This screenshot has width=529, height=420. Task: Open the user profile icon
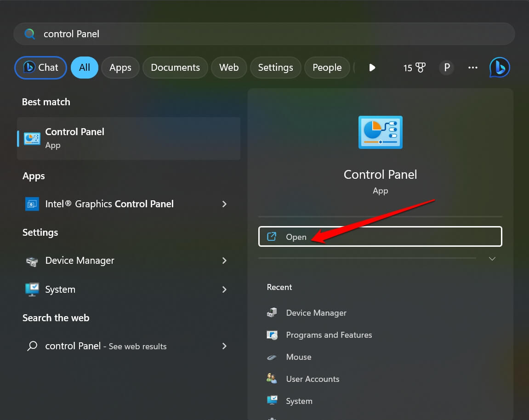pos(446,67)
